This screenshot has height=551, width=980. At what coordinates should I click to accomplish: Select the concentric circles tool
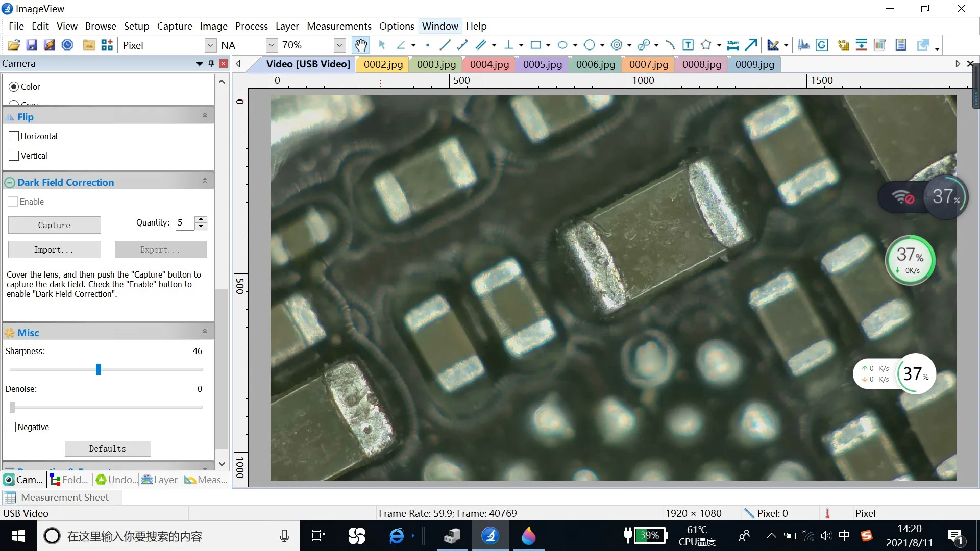(x=617, y=45)
